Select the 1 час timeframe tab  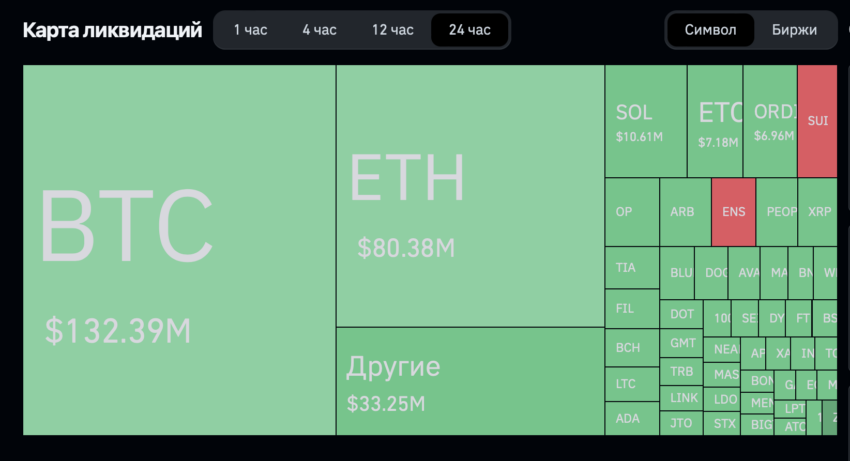250,30
